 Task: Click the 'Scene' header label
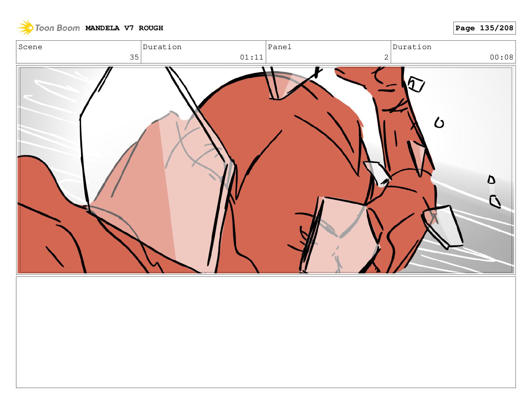(x=30, y=47)
